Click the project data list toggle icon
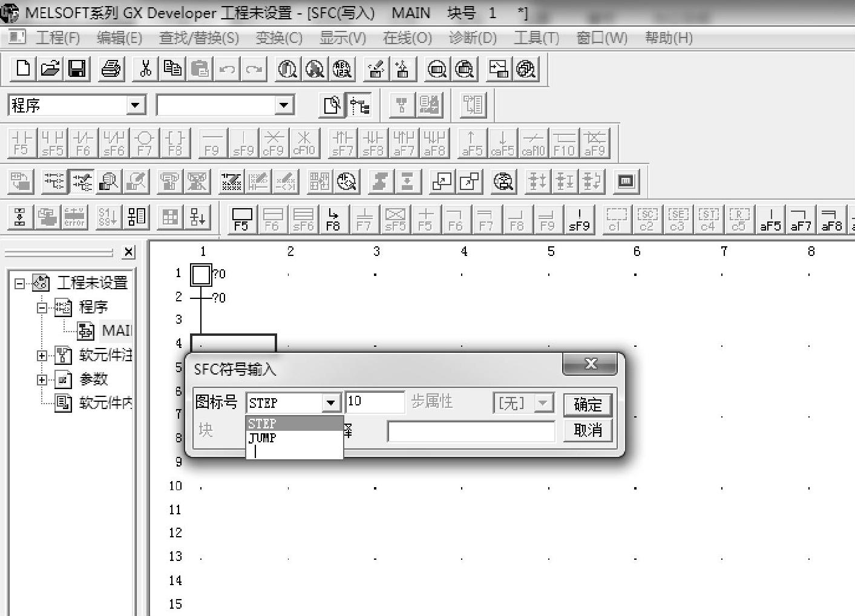Screen dimensions: 855x616 [x=359, y=106]
